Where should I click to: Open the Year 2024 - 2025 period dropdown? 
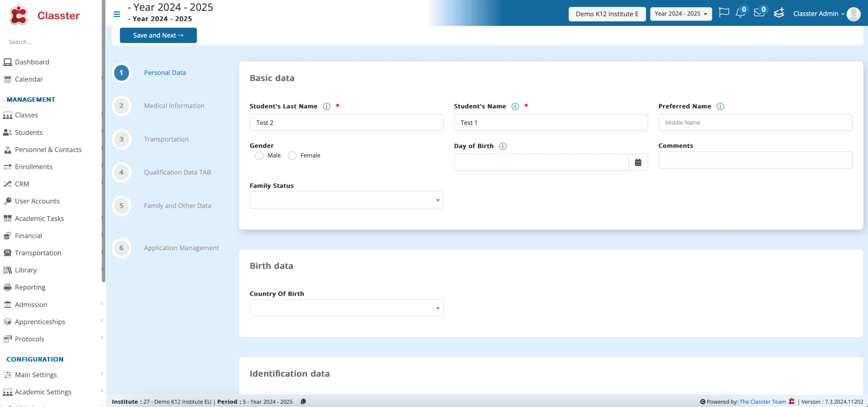[x=680, y=14]
